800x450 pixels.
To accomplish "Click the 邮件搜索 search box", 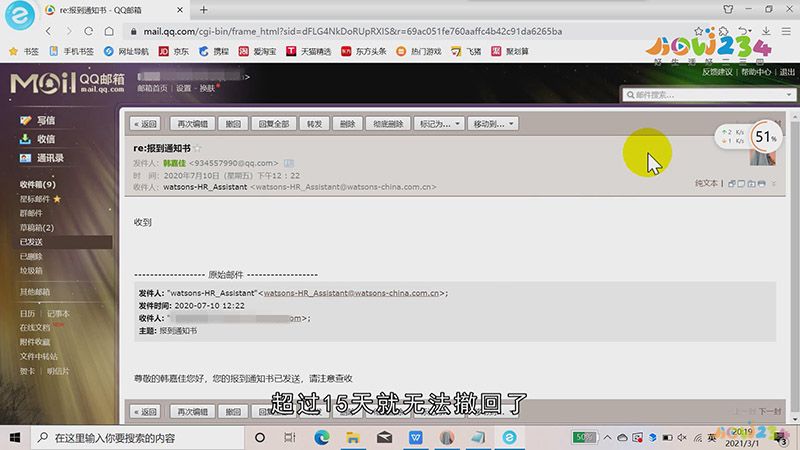I will tap(704, 95).
